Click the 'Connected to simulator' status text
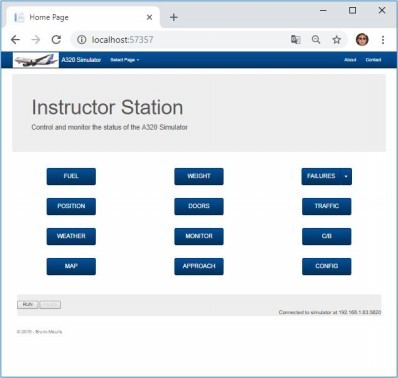This screenshot has width=398, height=378. tap(330, 312)
